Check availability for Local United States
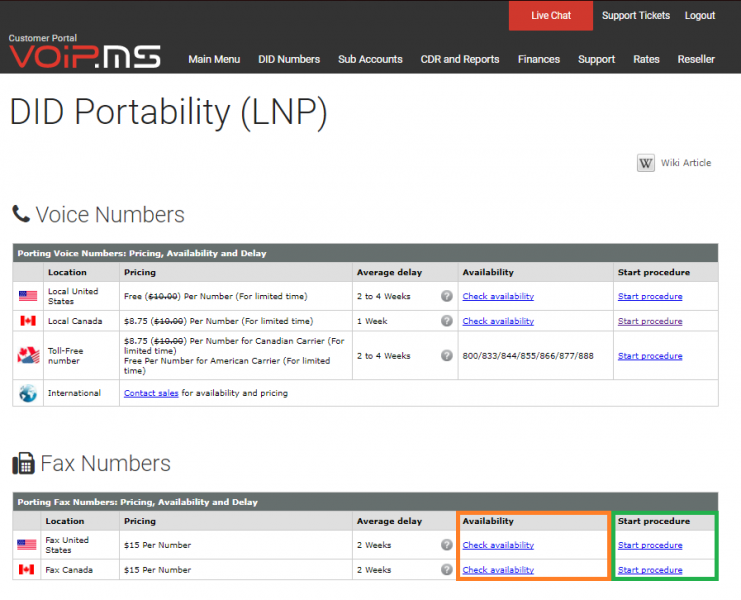 click(x=498, y=296)
